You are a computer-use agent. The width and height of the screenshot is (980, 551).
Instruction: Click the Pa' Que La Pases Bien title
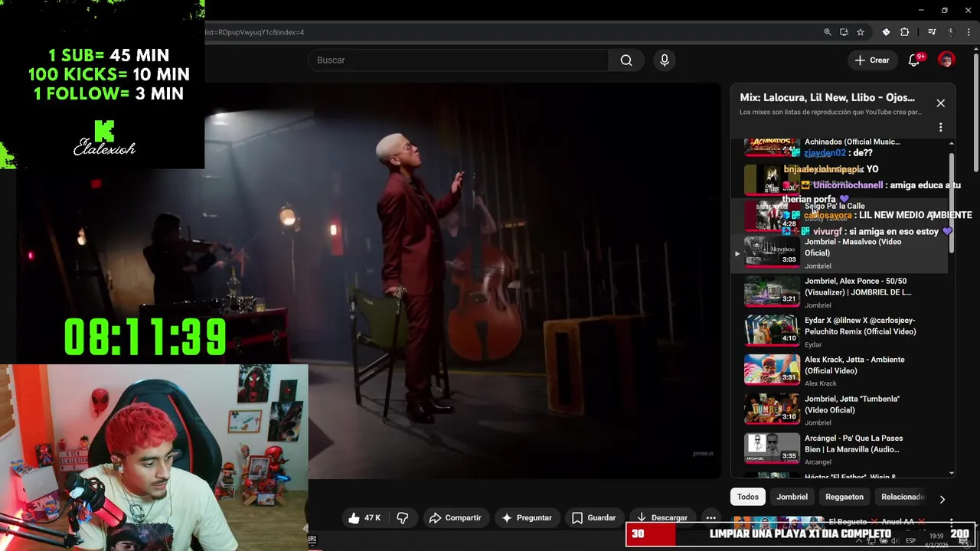point(854,444)
